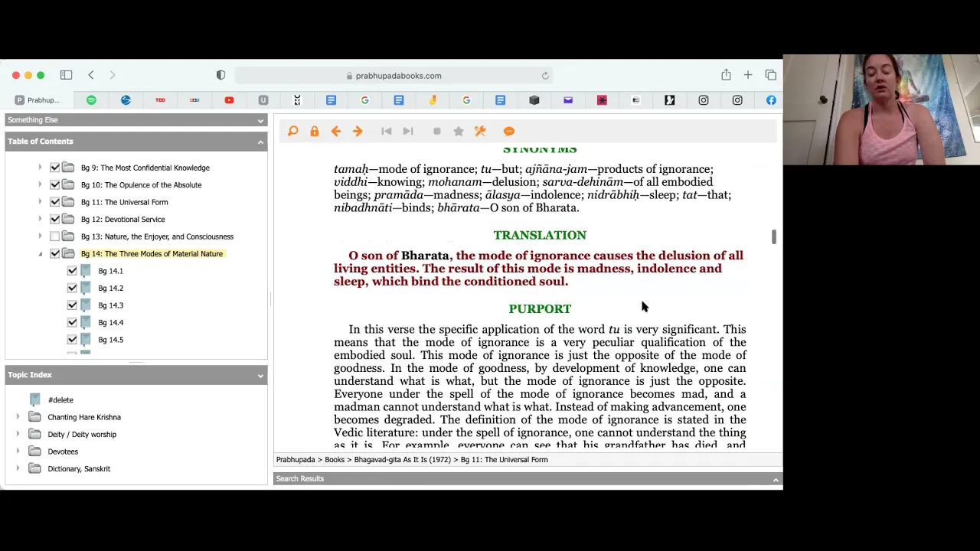Screen dimensions: 980x551
Task: Open the search magnifier tool
Action: 292,131
